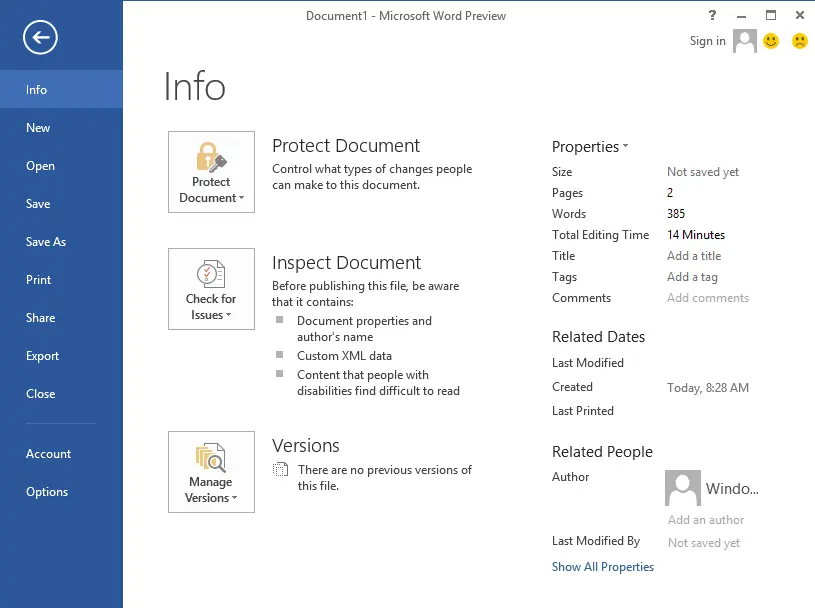Click the author avatar under Related People
This screenshot has width=815, height=608.
click(x=681, y=488)
